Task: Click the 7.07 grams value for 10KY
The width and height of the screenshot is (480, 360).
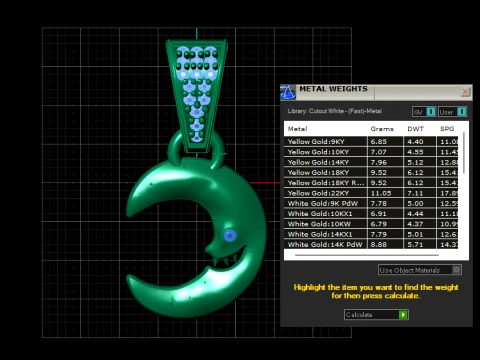Action: point(379,152)
